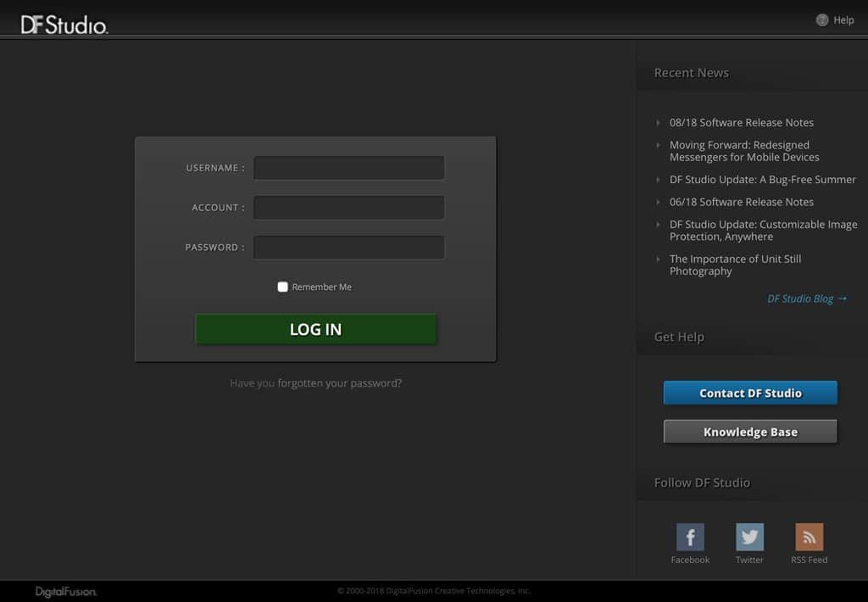Open the Twitter icon
868x602 pixels.
(749, 537)
